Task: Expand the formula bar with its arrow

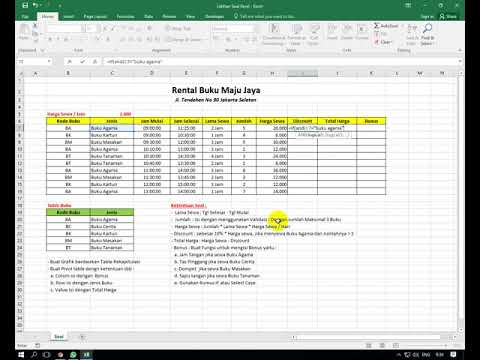Action: pyautogui.click(x=460, y=62)
